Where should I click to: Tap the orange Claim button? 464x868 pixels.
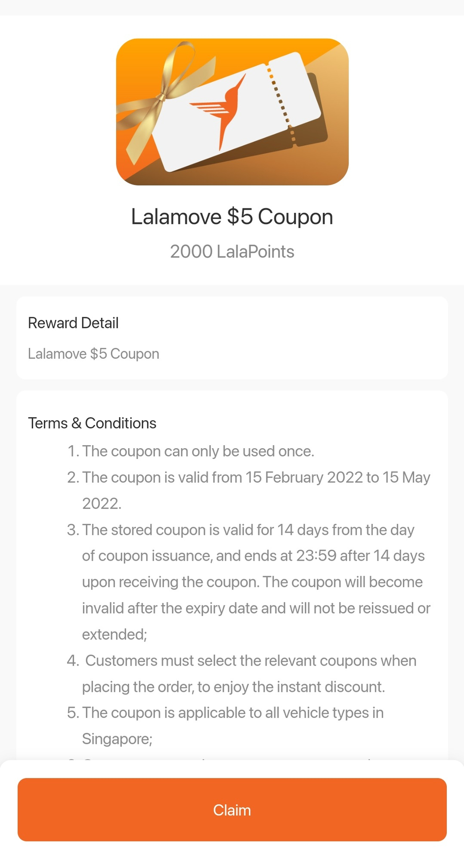pyautogui.click(x=232, y=809)
